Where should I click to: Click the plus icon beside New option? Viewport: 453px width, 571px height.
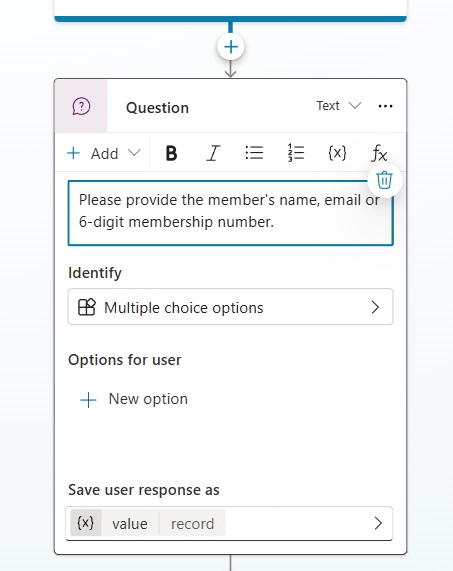point(88,400)
